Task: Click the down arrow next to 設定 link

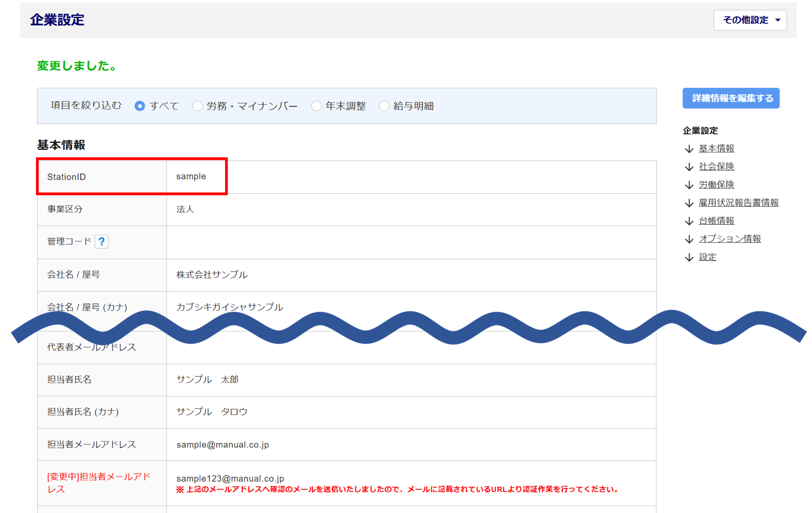Action: pyautogui.click(x=689, y=257)
